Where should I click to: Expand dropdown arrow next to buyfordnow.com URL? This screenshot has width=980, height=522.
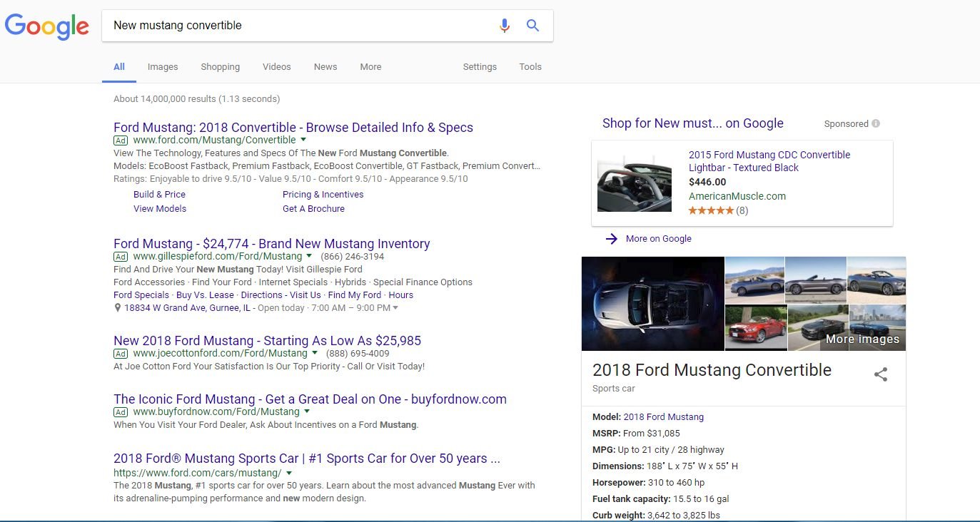(307, 411)
